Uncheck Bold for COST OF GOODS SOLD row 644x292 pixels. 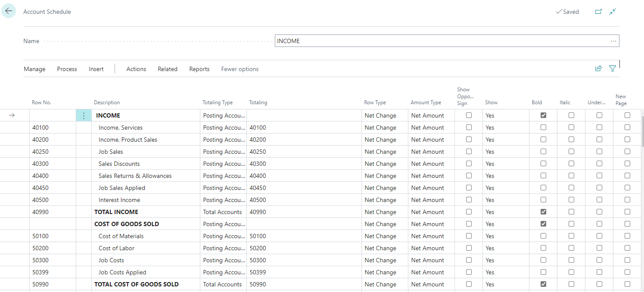click(x=543, y=224)
